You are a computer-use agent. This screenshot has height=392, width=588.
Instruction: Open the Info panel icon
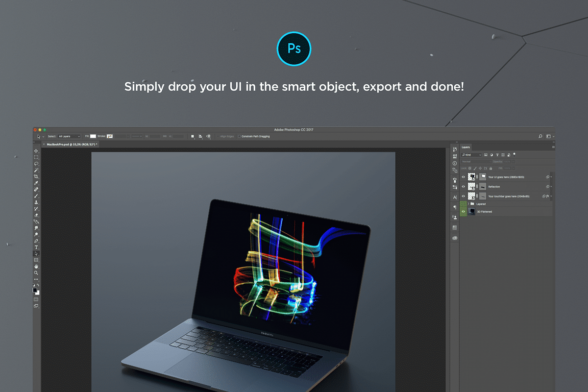point(455,163)
